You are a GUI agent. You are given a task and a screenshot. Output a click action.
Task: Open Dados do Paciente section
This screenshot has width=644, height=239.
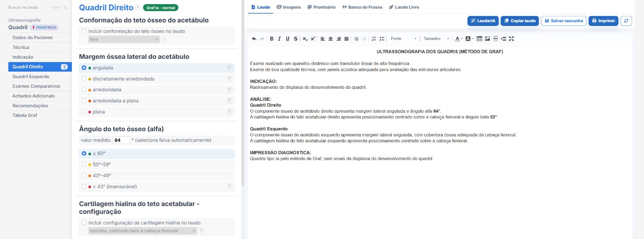coord(40,37)
